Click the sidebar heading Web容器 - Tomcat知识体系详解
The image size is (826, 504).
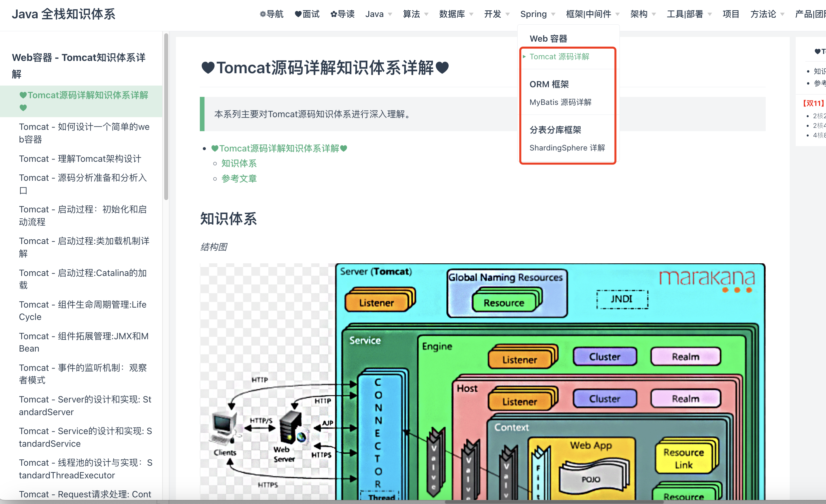click(79, 66)
